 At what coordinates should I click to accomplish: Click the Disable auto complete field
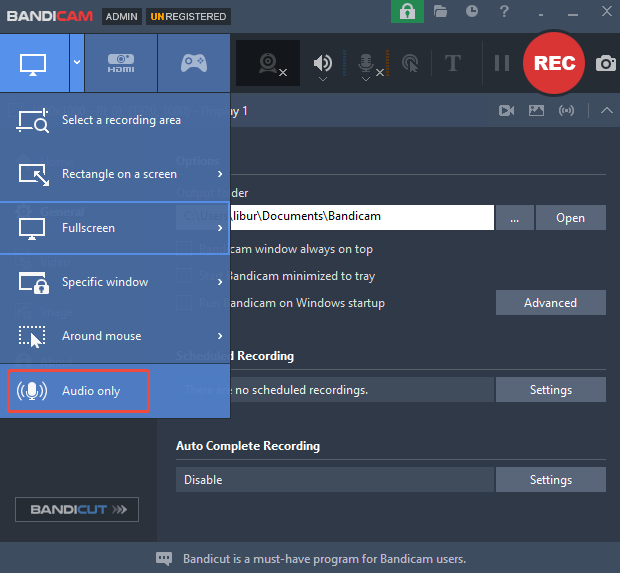point(335,479)
